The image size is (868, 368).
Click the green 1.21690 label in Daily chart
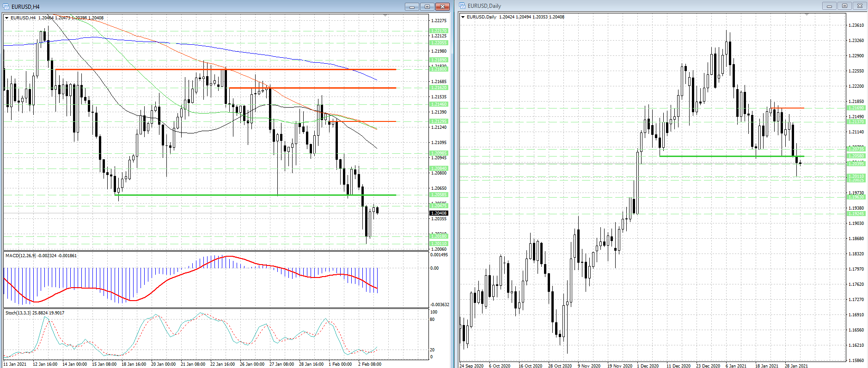point(856,108)
